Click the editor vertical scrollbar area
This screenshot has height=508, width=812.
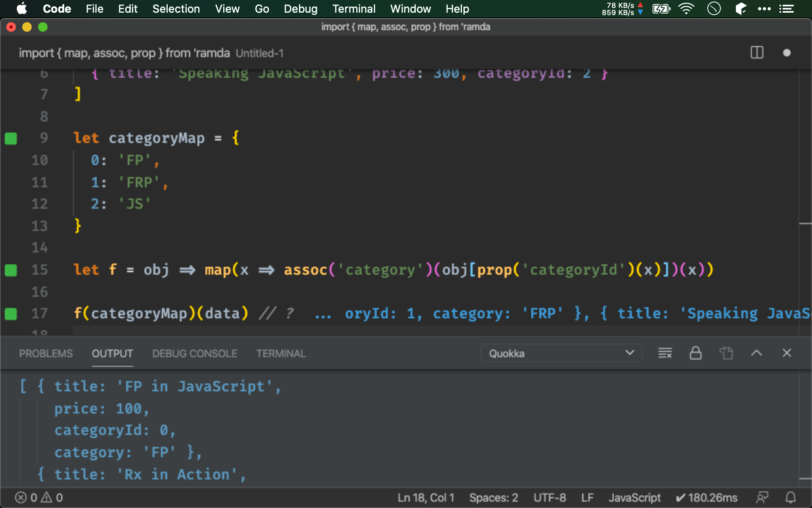[x=805, y=202]
